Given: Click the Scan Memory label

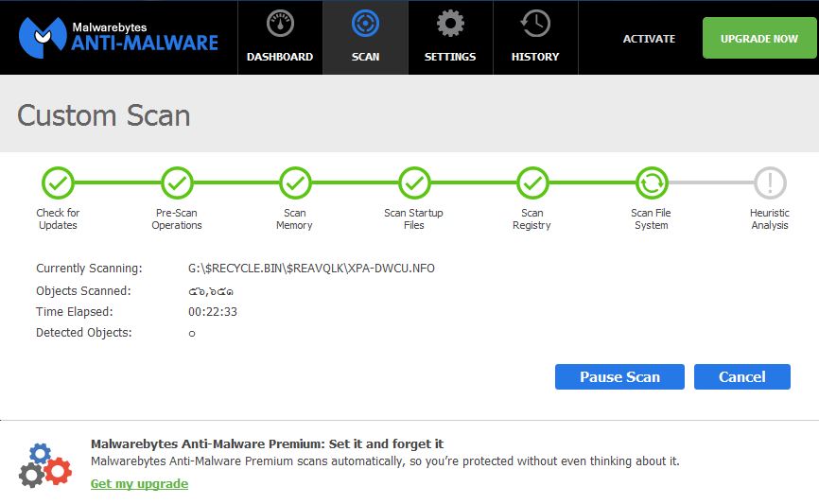Looking at the screenshot, I should point(294,218).
